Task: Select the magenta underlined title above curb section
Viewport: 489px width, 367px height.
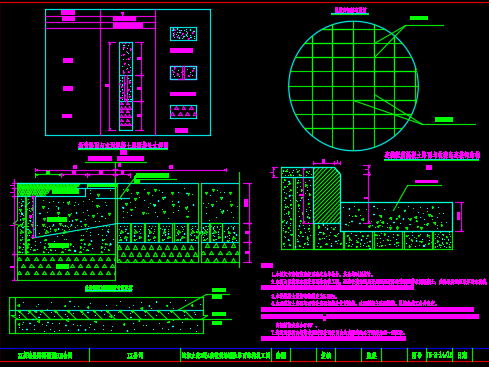Action: 432,155
